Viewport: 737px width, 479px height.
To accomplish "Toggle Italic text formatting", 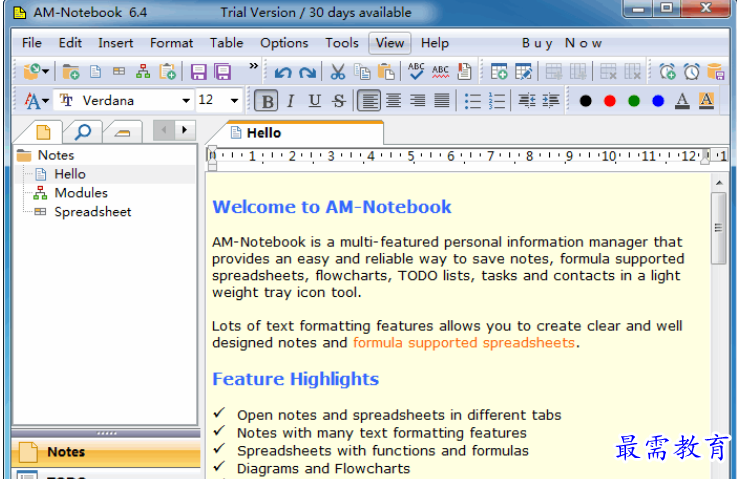I will [290, 101].
